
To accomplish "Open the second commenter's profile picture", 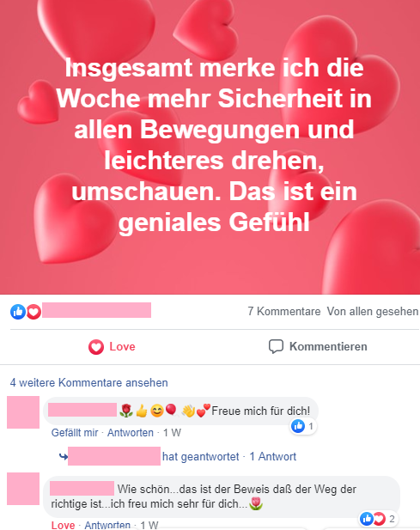I will pos(23,489).
